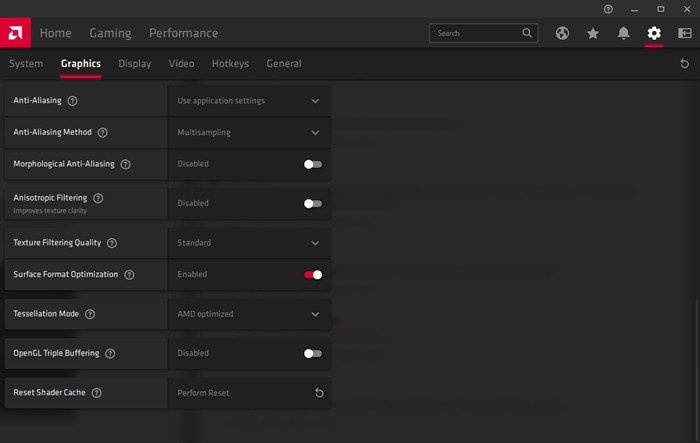The height and width of the screenshot is (443, 700).
Task: Enable OpenGL Triple Buffering toggle
Action: pos(312,353)
